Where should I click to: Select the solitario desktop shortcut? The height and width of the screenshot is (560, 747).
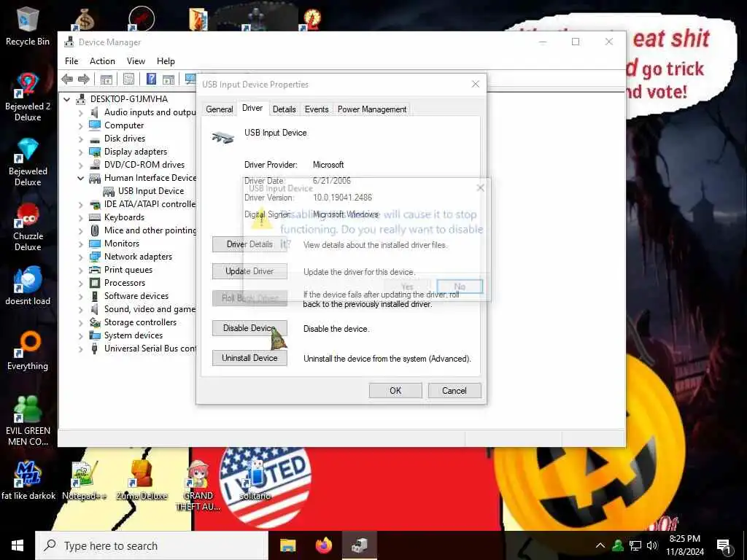point(255,481)
